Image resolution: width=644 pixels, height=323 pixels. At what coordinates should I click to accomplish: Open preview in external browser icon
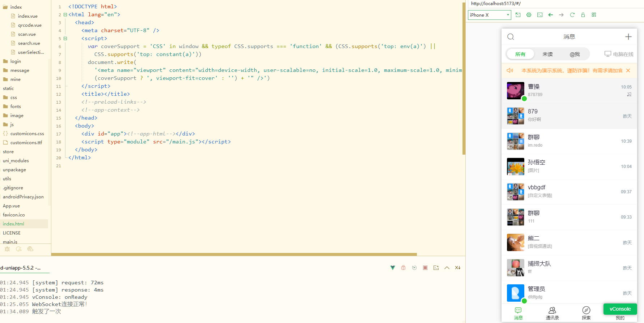point(518,15)
